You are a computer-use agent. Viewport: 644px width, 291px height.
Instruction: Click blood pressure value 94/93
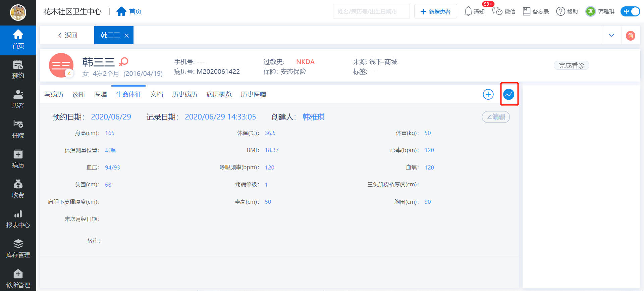[x=112, y=167]
